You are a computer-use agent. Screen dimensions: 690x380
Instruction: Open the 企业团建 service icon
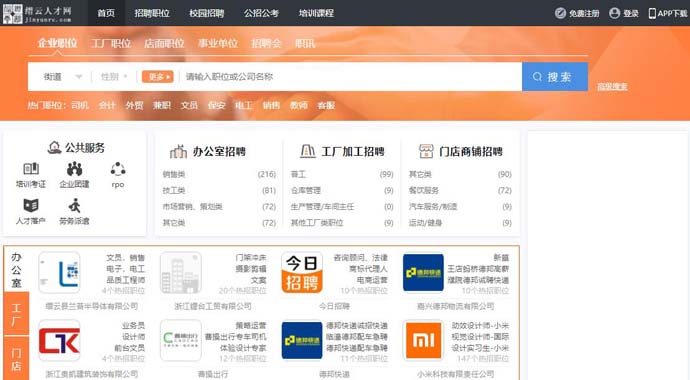74,168
